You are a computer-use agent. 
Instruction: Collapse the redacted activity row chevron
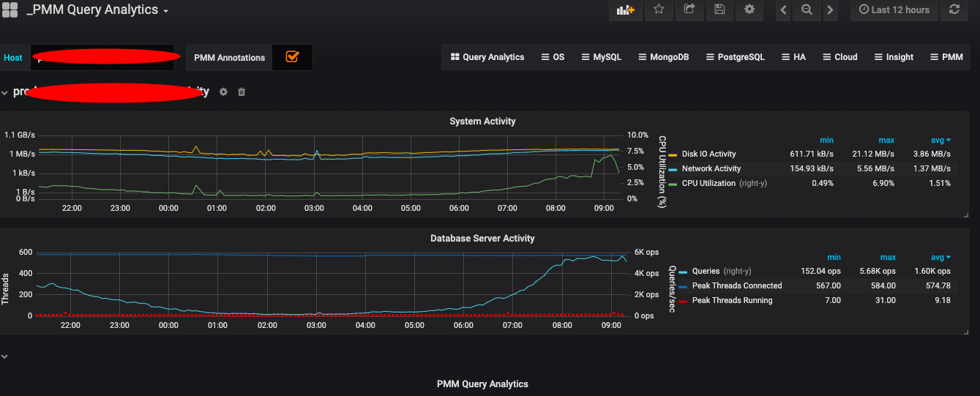tap(4, 92)
